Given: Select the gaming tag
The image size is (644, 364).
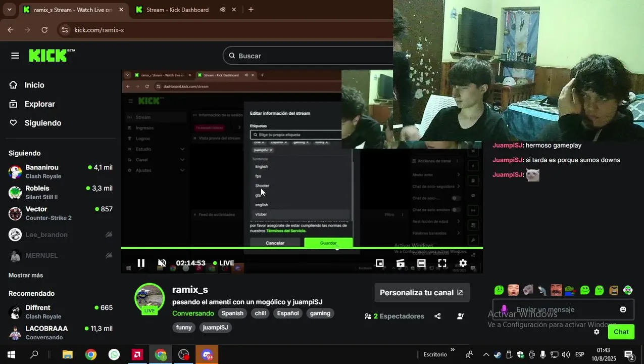Looking at the screenshot, I should 320,313.
